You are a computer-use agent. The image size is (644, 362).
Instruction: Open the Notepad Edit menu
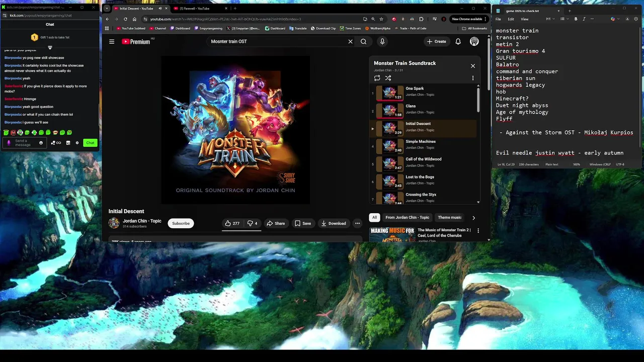[x=511, y=19]
